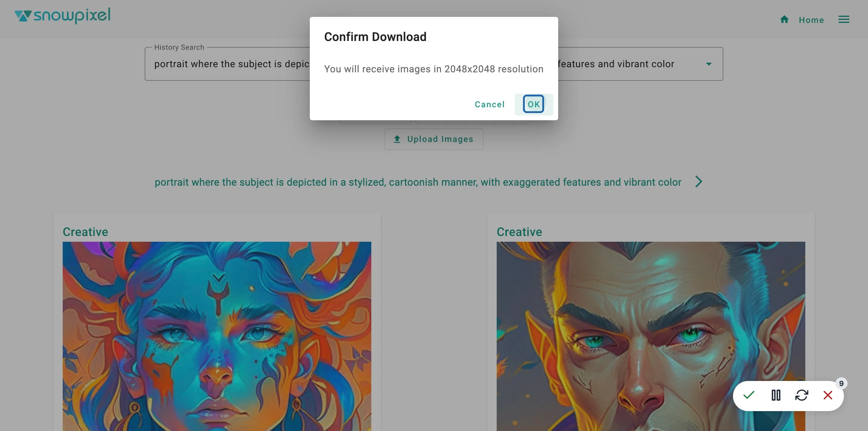Click the Confirm Download dialog title
The image size is (868, 431).
coord(375,37)
